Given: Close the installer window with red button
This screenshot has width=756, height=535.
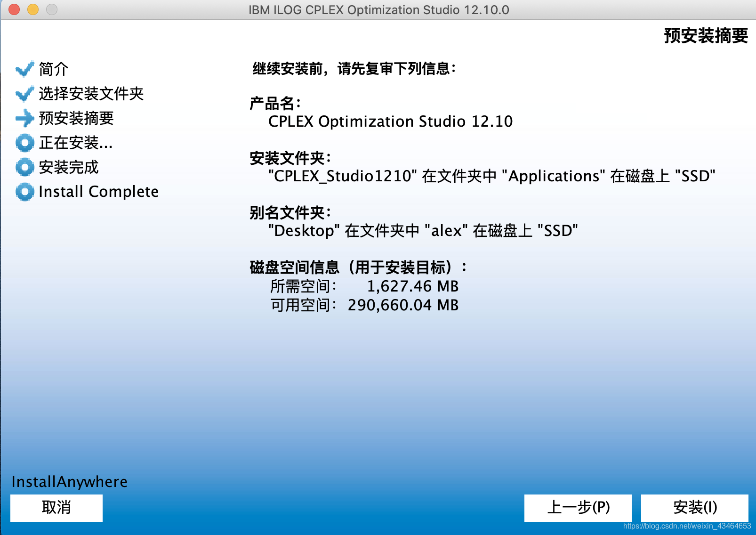Looking at the screenshot, I should pyautogui.click(x=14, y=9).
